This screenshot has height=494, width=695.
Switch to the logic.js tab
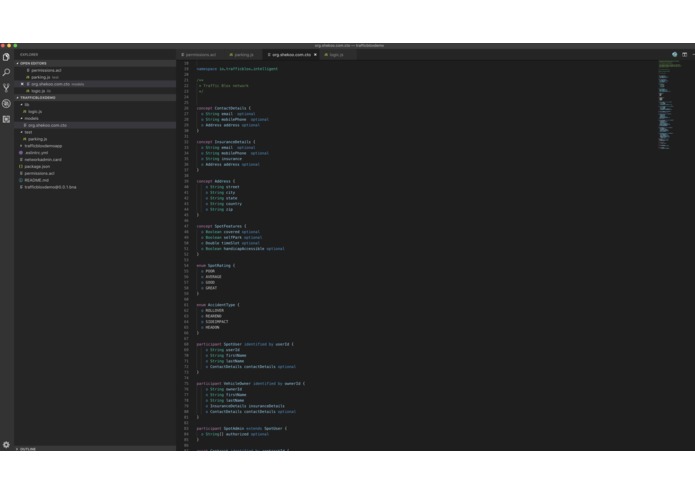334,55
